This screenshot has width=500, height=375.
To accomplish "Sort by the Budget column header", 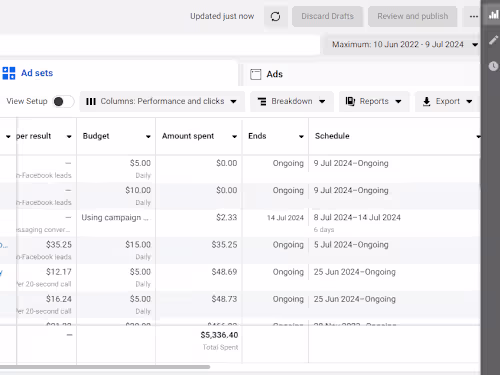I will [96, 136].
